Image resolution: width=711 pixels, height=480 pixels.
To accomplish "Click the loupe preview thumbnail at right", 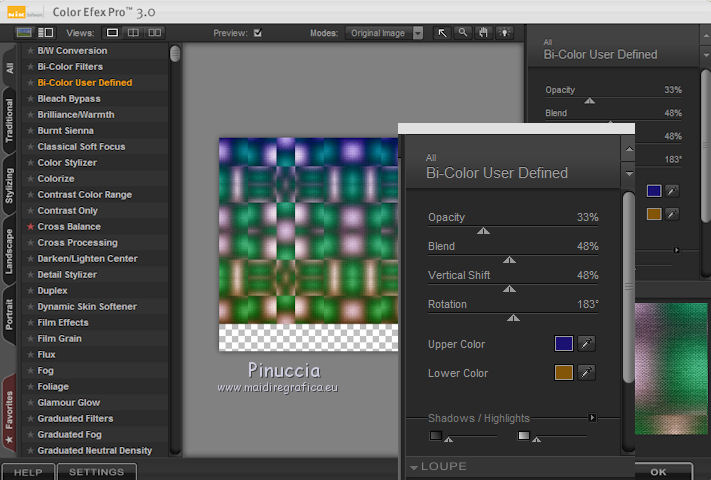I will (x=672, y=368).
